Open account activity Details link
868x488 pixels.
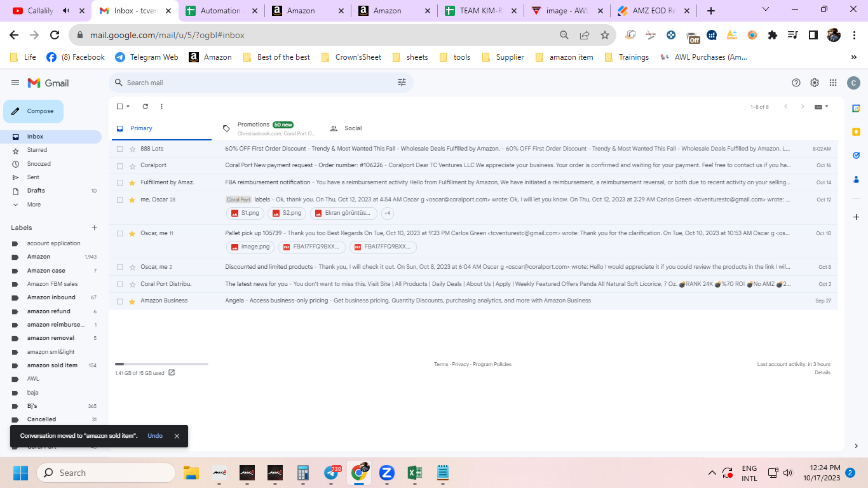coord(822,372)
